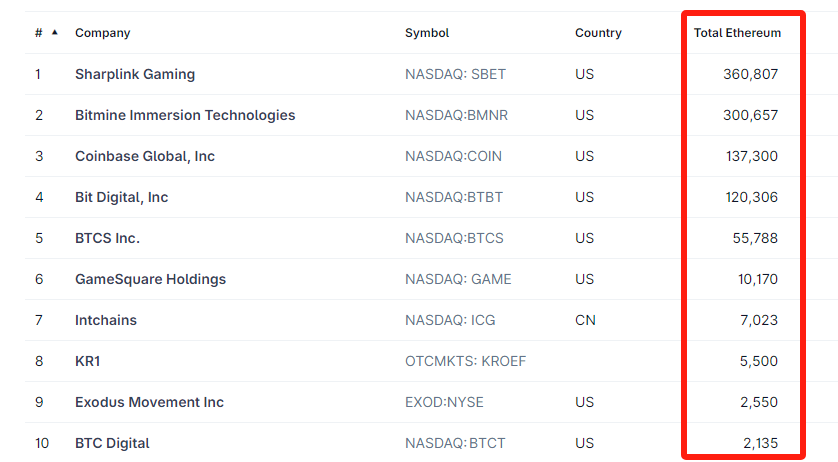Open GameSquare Holdings link

tap(150, 279)
